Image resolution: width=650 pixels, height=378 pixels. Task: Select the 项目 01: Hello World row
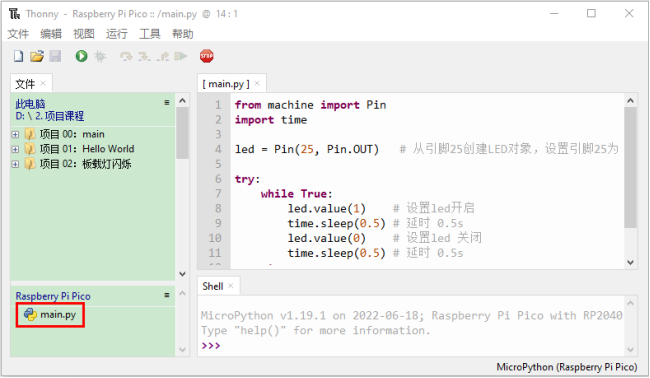(93, 149)
